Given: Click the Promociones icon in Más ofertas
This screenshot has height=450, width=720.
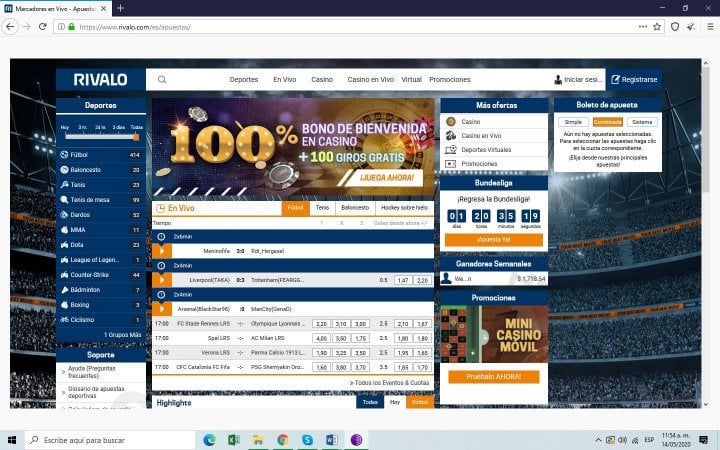Looking at the screenshot, I should pos(451,163).
